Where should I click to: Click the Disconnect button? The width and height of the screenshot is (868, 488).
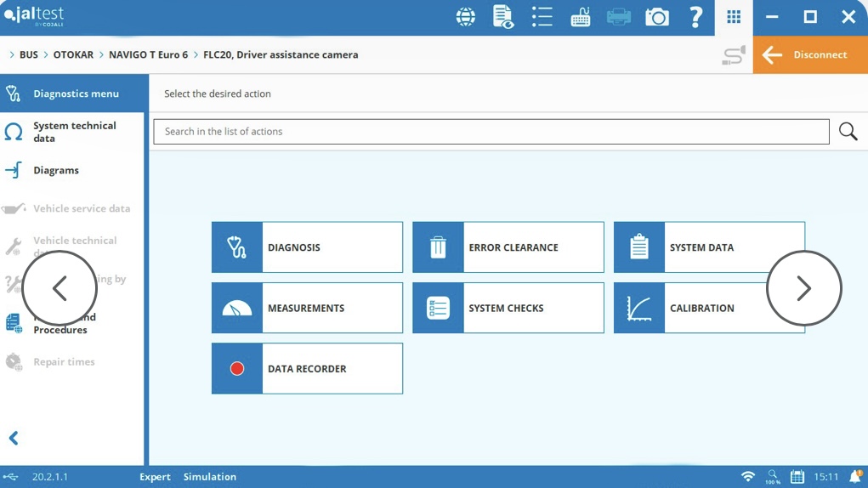click(x=810, y=54)
